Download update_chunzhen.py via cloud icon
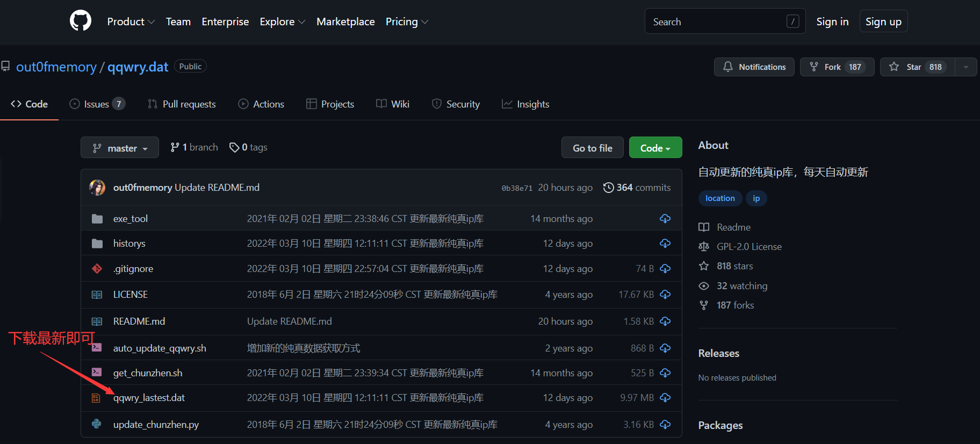The image size is (980, 444). (665, 425)
